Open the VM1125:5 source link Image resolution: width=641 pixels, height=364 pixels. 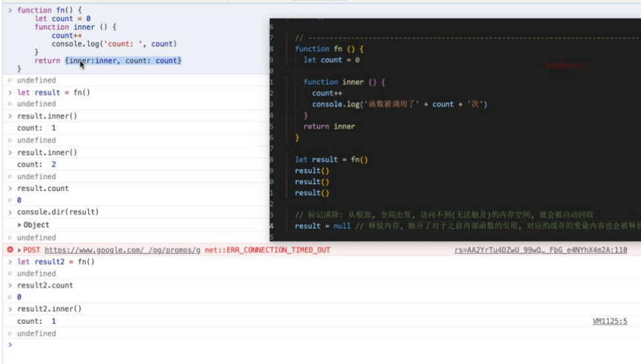click(609, 321)
